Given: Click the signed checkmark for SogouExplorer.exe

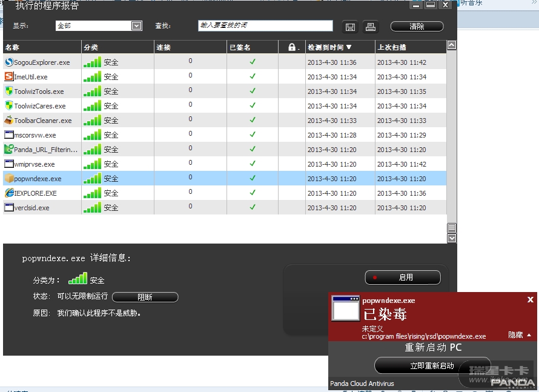Looking at the screenshot, I should click(253, 62).
